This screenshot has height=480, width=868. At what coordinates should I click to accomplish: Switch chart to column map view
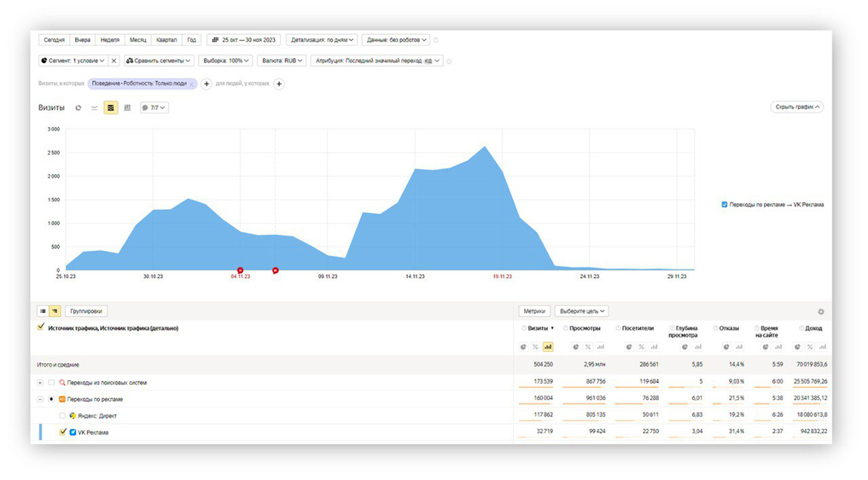point(127,108)
